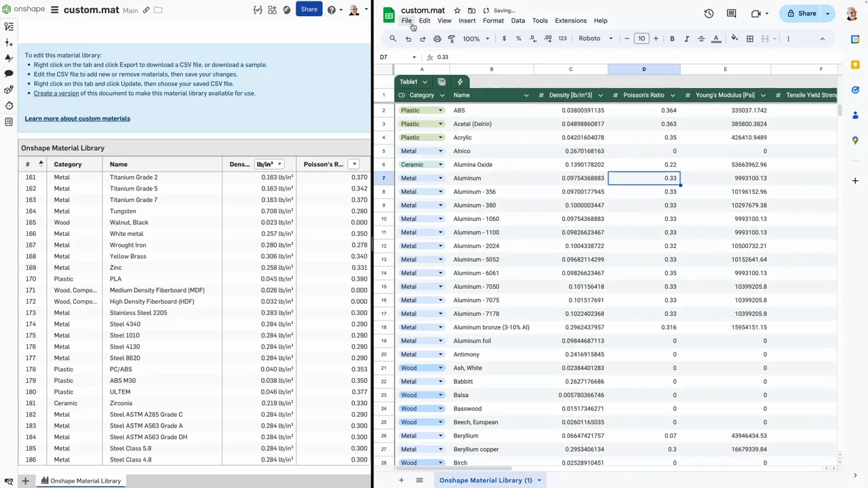Image resolution: width=868 pixels, height=488 pixels.
Task: Open the Onshape versions and history panel
Action: click(x=9, y=26)
